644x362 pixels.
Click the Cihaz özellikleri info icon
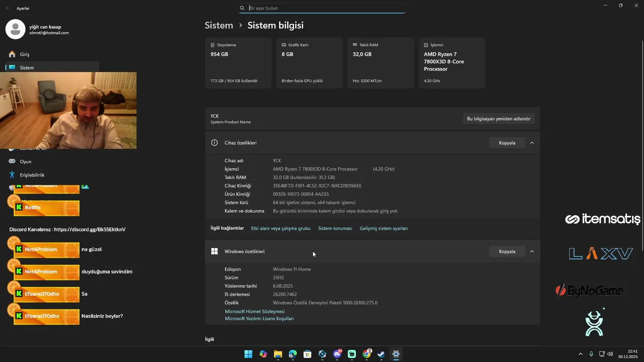click(214, 143)
